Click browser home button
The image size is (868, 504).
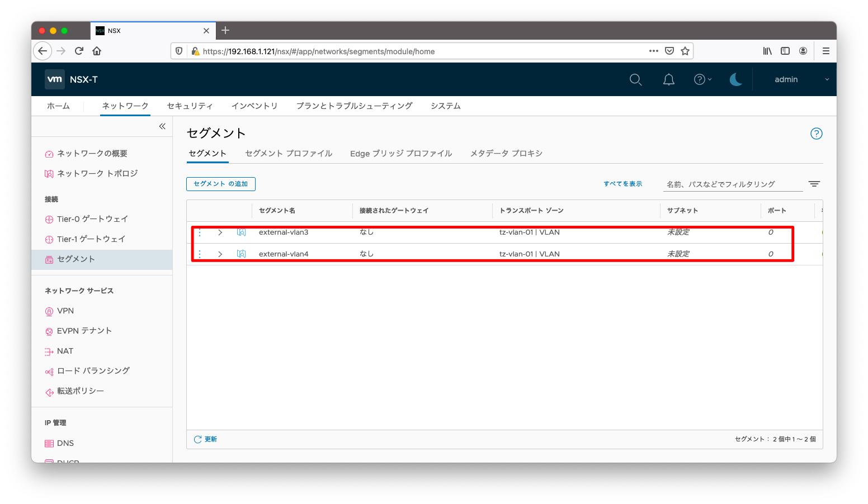coord(97,51)
